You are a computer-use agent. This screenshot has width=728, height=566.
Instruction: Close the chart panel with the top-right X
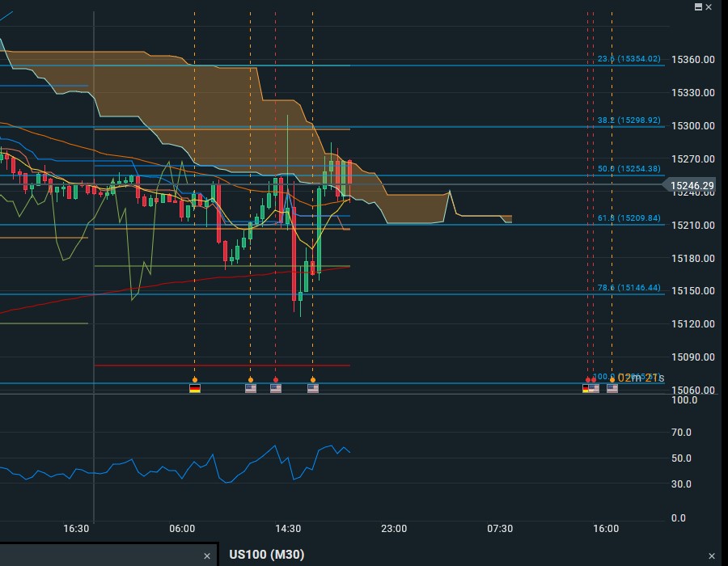709,7
